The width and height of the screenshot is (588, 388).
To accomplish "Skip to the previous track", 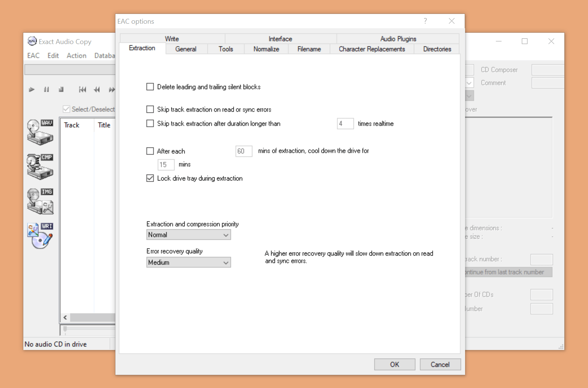I will coord(82,89).
